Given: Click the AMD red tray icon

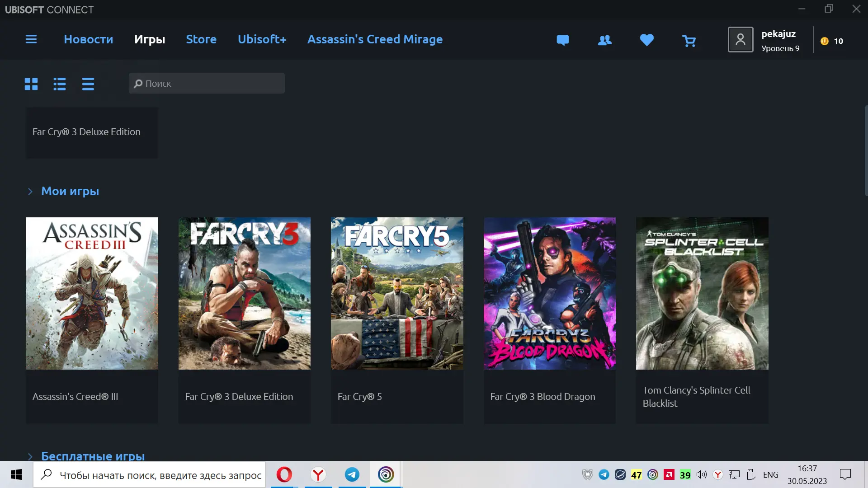Looking at the screenshot, I should pos(669,474).
